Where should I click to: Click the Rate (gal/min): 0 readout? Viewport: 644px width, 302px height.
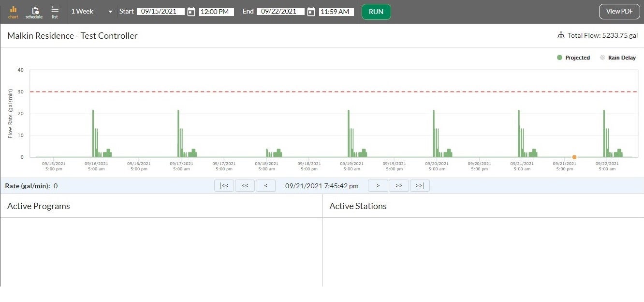[x=31, y=186]
